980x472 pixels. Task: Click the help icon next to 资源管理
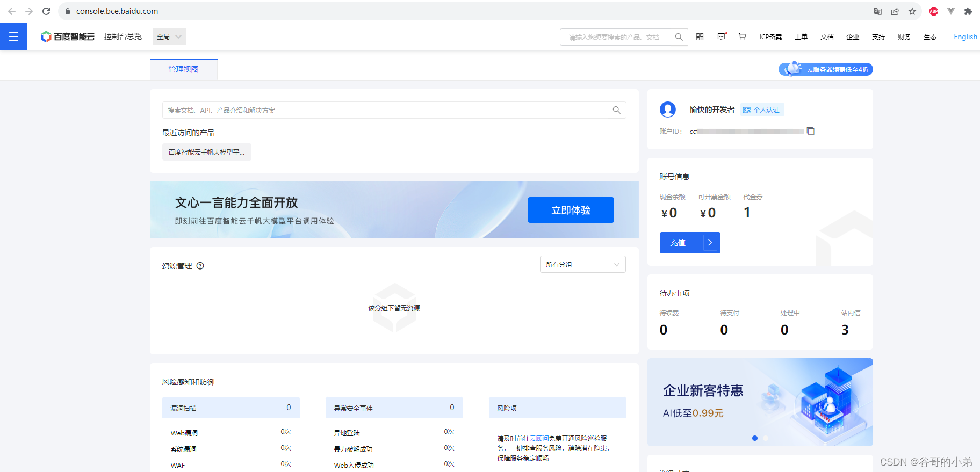tap(200, 266)
